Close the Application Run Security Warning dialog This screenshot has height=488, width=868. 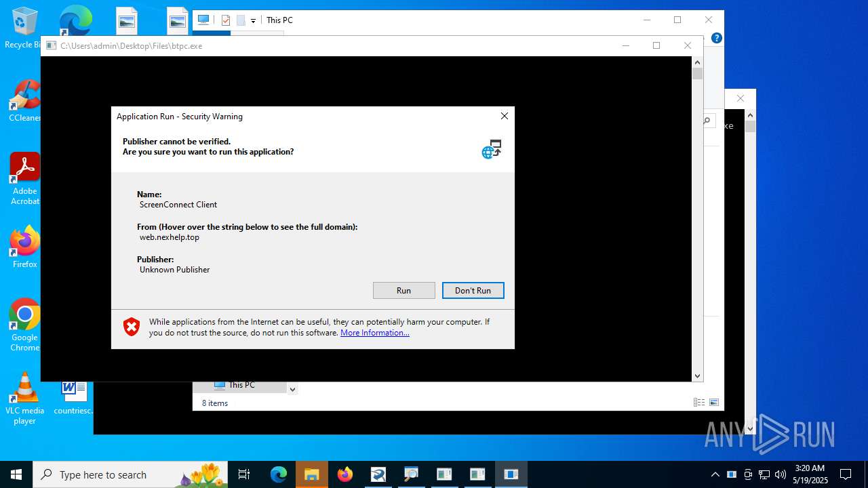pos(504,116)
